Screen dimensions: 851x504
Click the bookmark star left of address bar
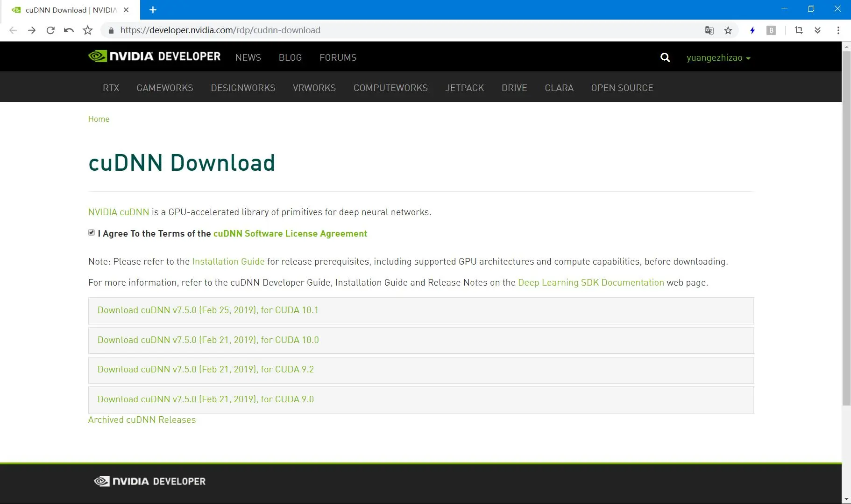pyautogui.click(x=88, y=30)
